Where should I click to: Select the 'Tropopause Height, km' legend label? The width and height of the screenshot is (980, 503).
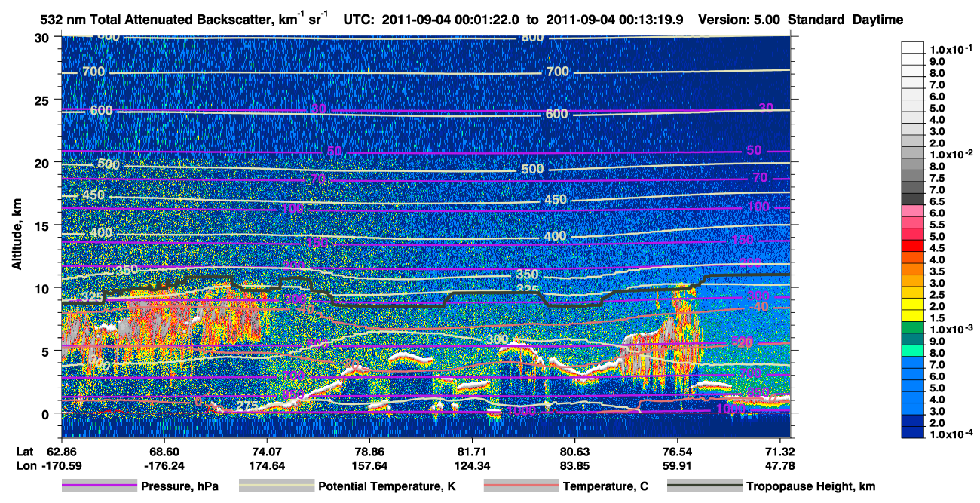810,487
